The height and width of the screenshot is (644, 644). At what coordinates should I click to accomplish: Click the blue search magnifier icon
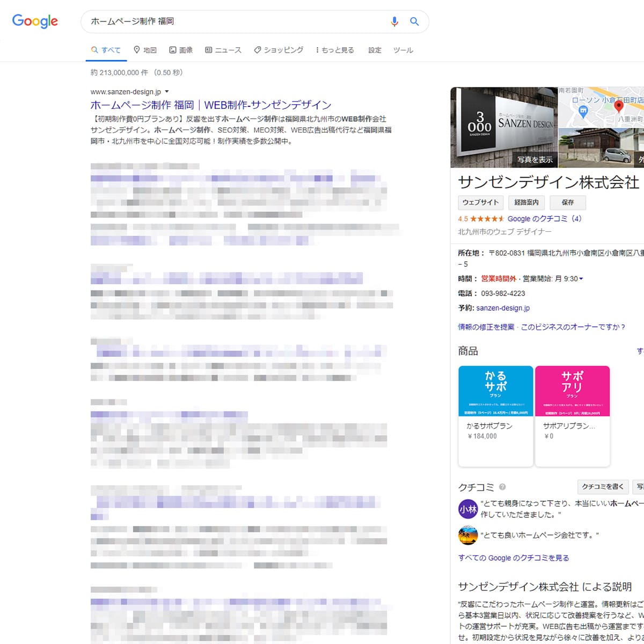[414, 21]
